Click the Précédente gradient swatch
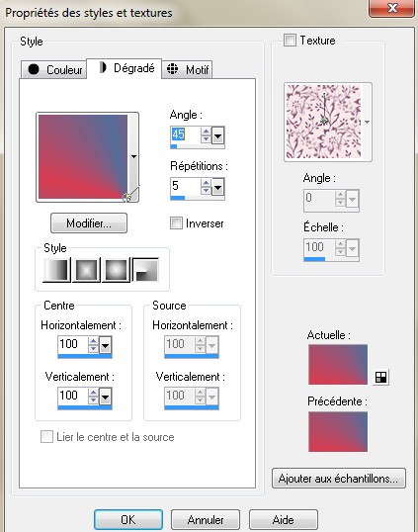The width and height of the screenshot is (418, 532). point(338,431)
